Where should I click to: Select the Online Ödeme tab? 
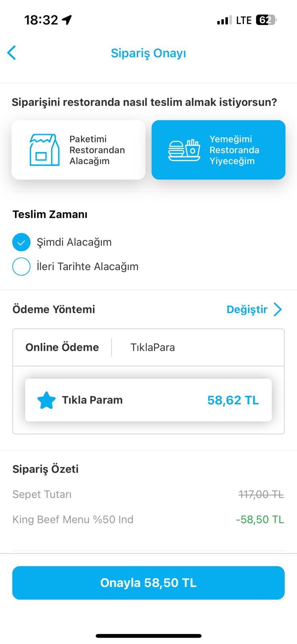pyautogui.click(x=62, y=347)
